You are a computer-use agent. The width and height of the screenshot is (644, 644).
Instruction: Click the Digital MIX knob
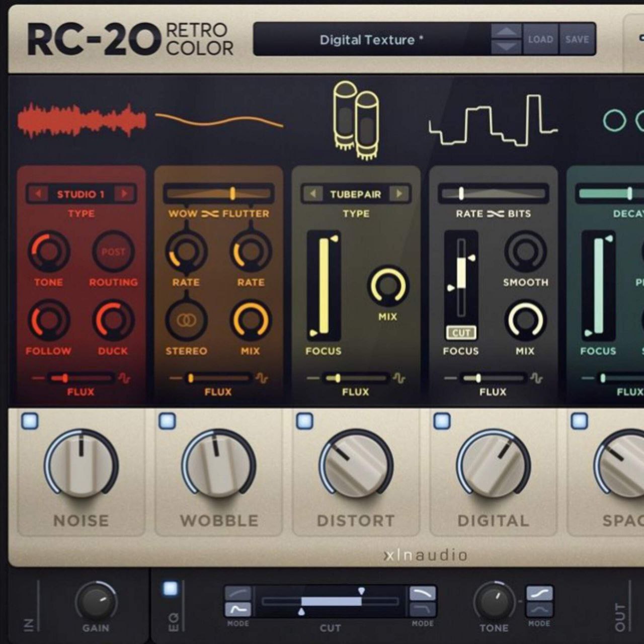[525, 320]
